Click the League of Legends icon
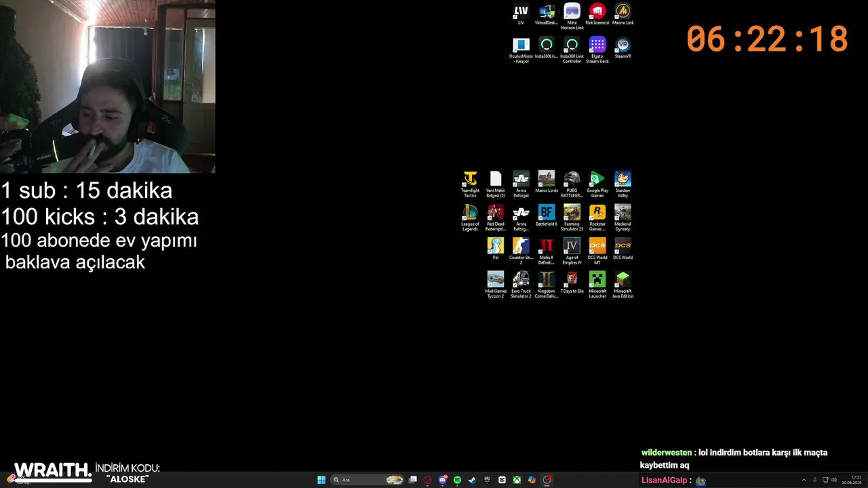Screen dimensions: 868x488 [470, 218]
